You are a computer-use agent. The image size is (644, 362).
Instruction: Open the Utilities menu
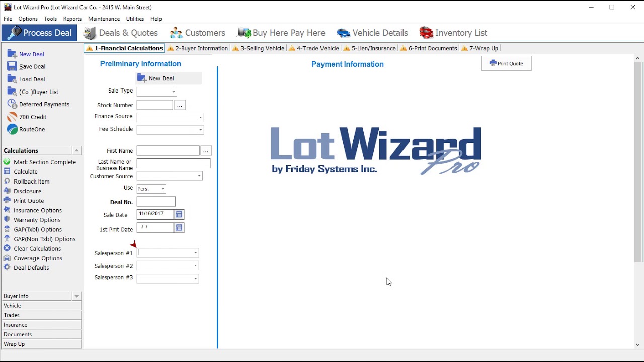tap(135, 19)
